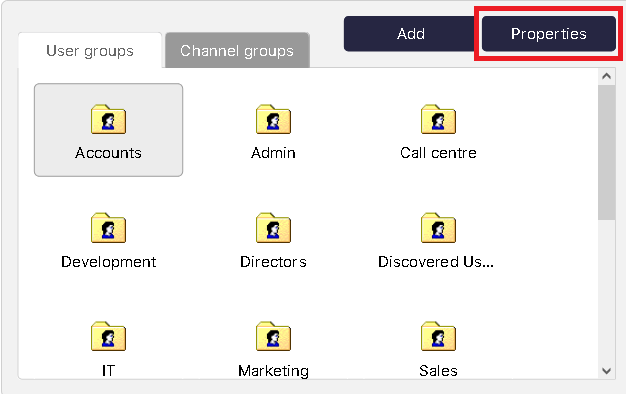
Task: Click the Sales label text
Action: click(438, 371)
